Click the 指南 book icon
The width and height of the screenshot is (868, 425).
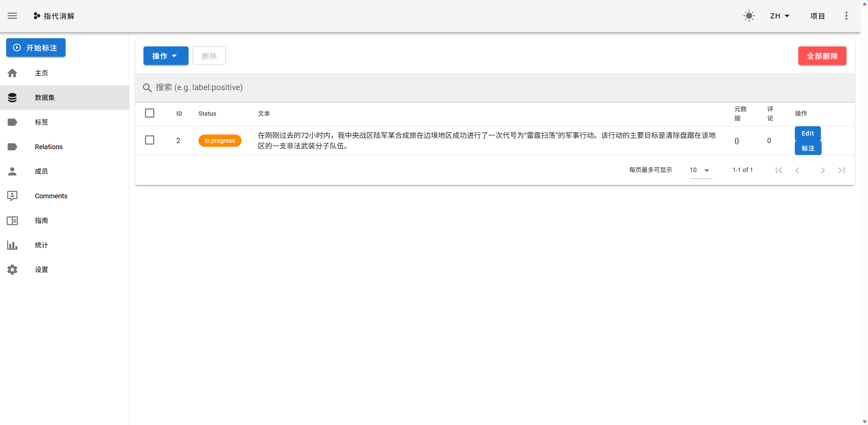pyautogui.click(x=12, y=220)
